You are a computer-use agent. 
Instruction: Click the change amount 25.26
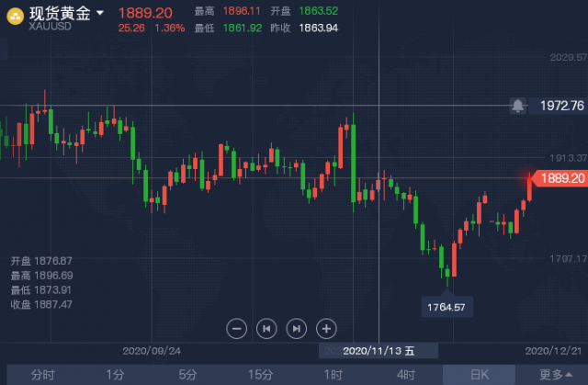point(131,28)
